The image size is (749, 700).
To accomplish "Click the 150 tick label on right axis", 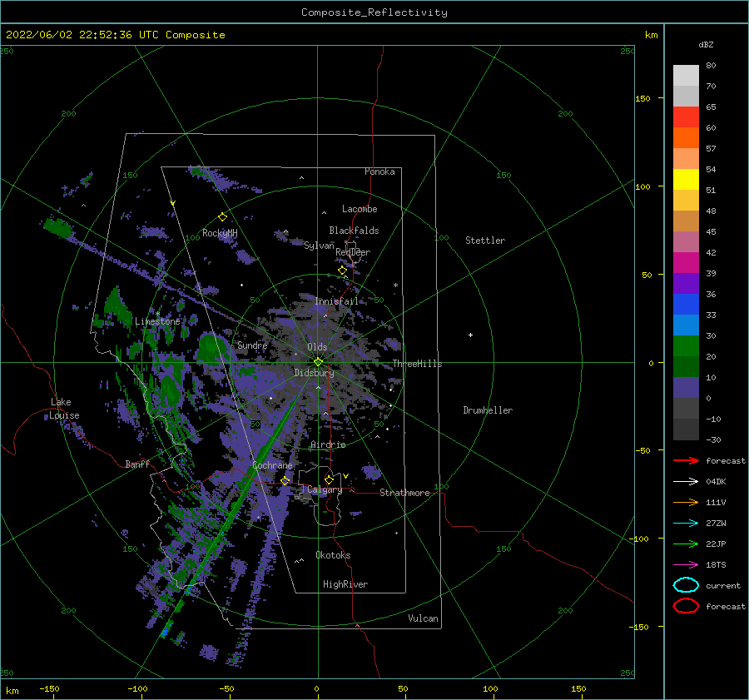I will [x=642, y=98].
